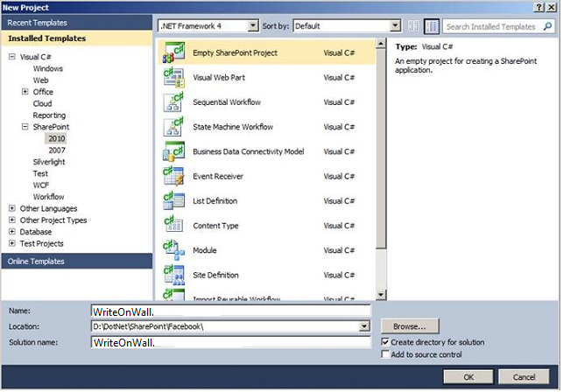The width and height of the screenshot is (563, 392).
Task: Select the Test category under Visual C#
Action: tap(40, 174)
